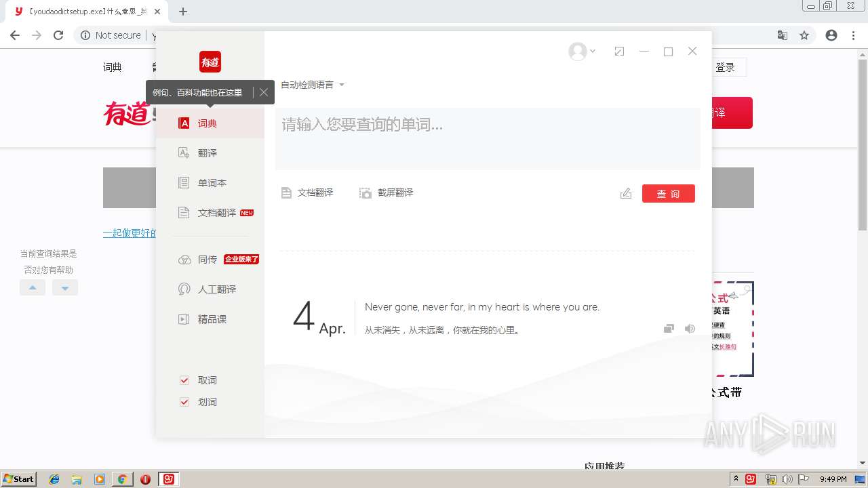
Task: Toggle the 划词 checkbox
Action: pos(184,402)
